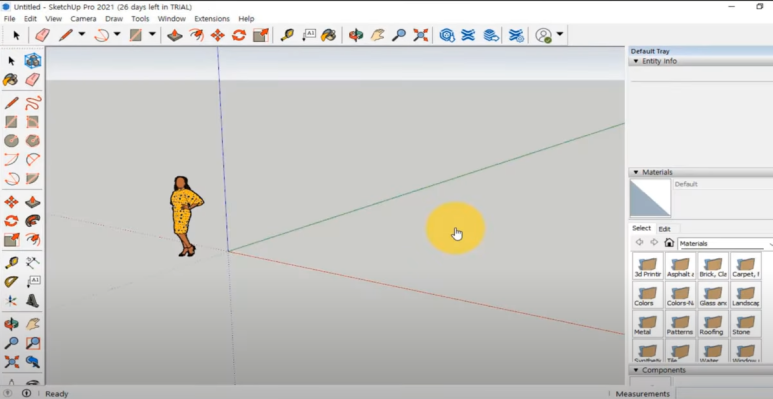Click the Default material preview swatch

tap(650, 198)
